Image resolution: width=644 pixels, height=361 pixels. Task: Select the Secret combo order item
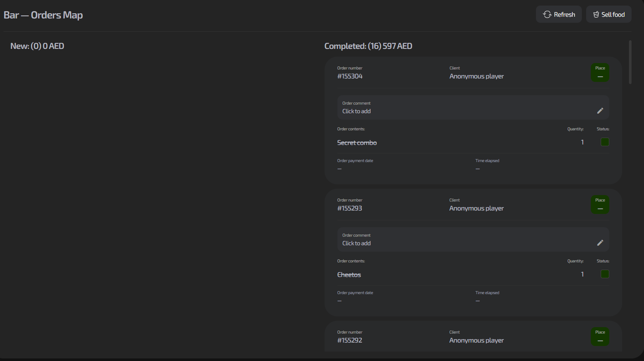(357, 143)
